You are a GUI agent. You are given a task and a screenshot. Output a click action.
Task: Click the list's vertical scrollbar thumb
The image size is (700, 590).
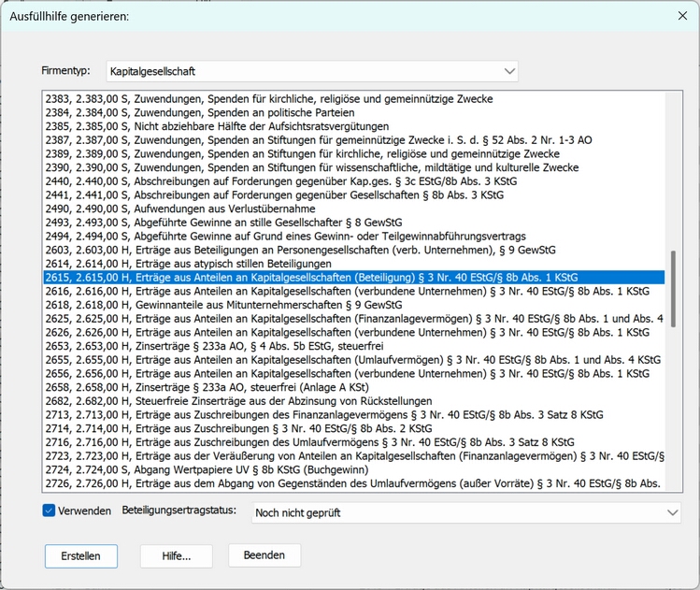[673, 289]
